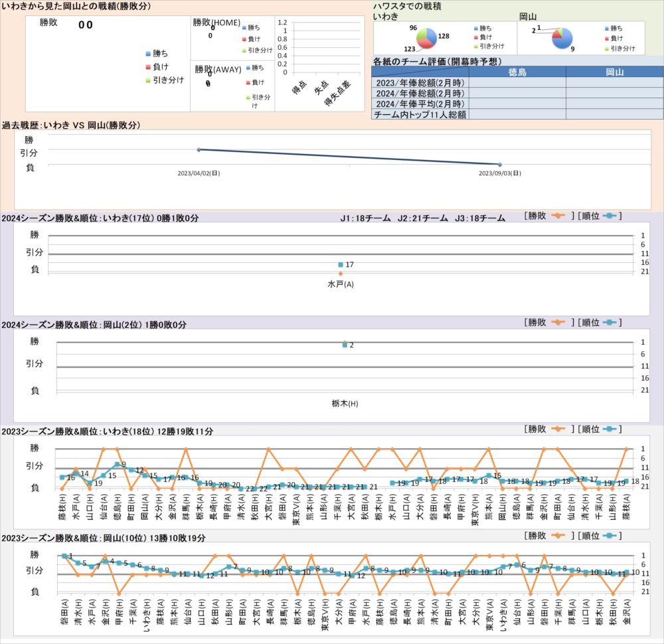664x644 pixels.
Task: Click the 岡山(A) axis label in the 2023 いわき chart
Action: click(x=145, y=507)
